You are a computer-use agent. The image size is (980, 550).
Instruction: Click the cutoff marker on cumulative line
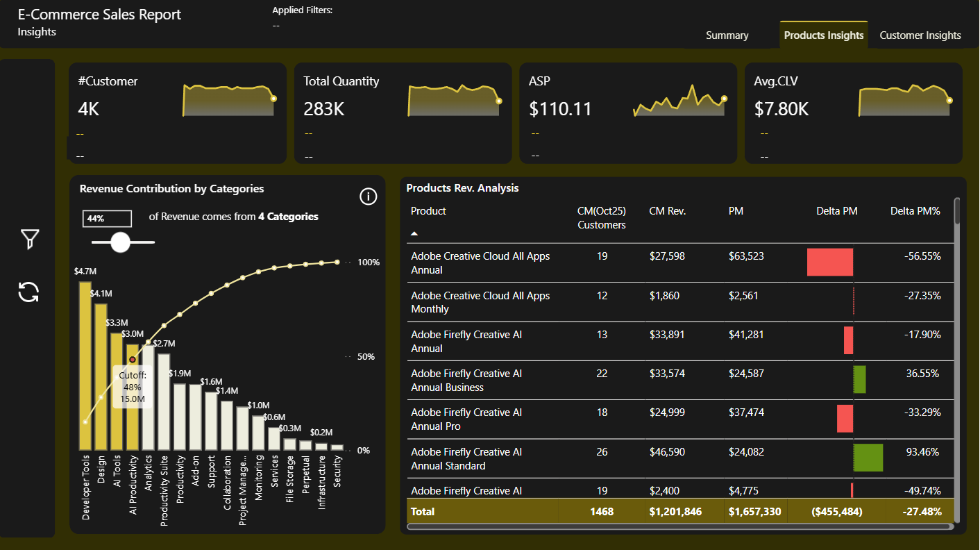(133, 359)
